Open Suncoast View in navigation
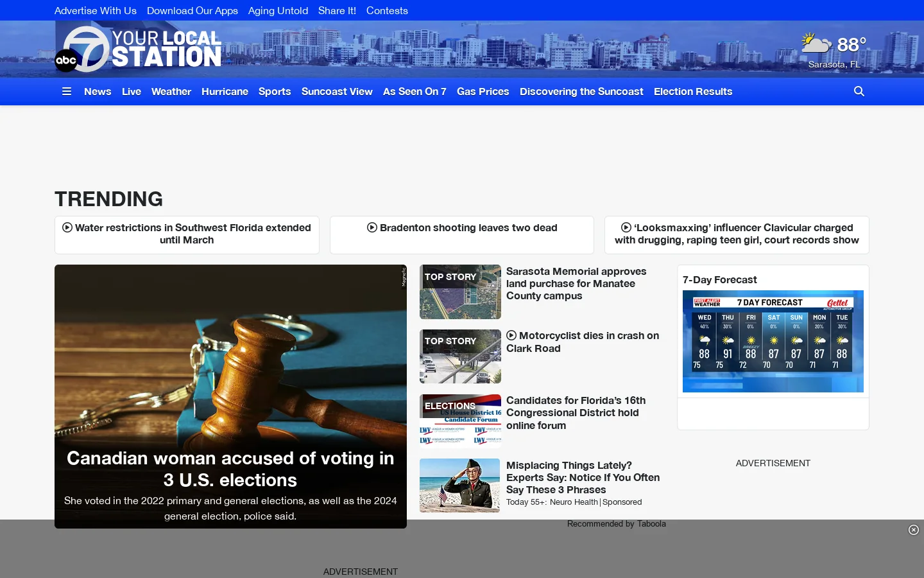This screenshot has height=578, width=924. tap(337, 91)
